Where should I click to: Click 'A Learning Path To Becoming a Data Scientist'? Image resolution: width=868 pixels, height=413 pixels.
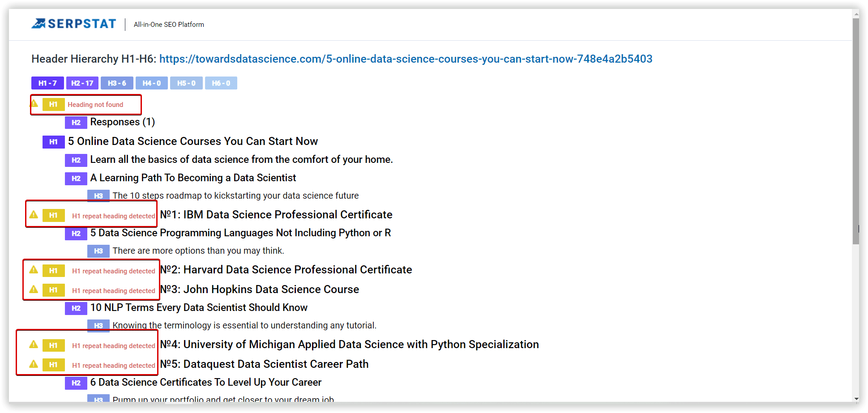(193, 178)
